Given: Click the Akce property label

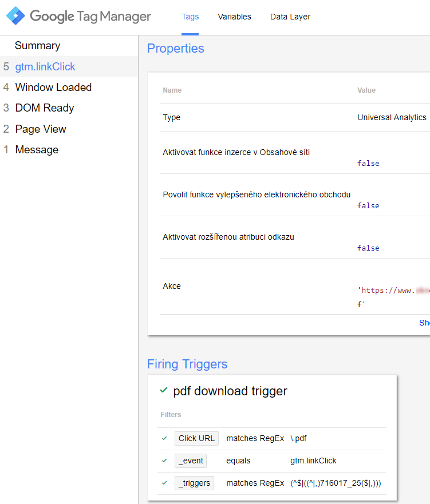Looking at the screenshot, I should [x=172, y=286].
